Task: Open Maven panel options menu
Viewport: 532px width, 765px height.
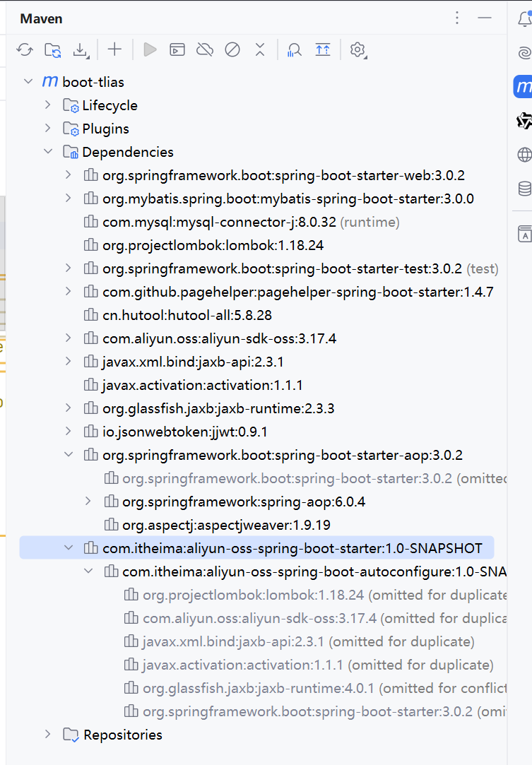Action: 457,18
